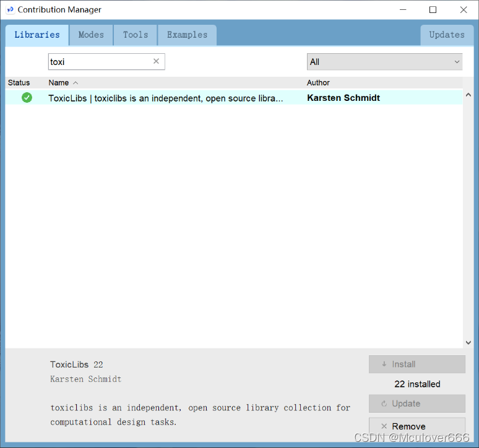Click the '22 installed' status text

[417, 384]
